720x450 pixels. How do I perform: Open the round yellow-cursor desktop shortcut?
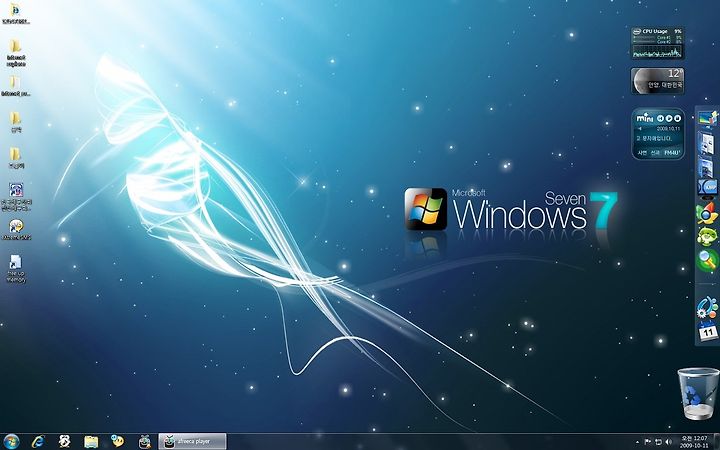(16, 229)
